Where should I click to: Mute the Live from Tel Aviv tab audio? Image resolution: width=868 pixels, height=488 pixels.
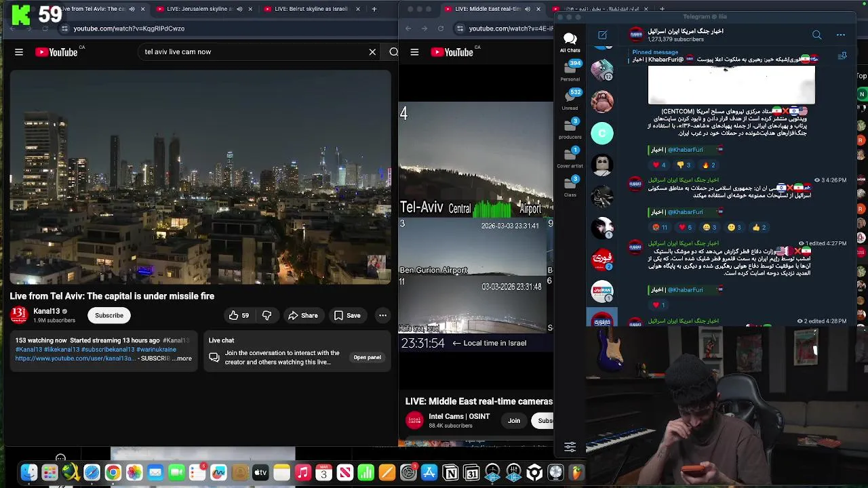coord(132,9)
